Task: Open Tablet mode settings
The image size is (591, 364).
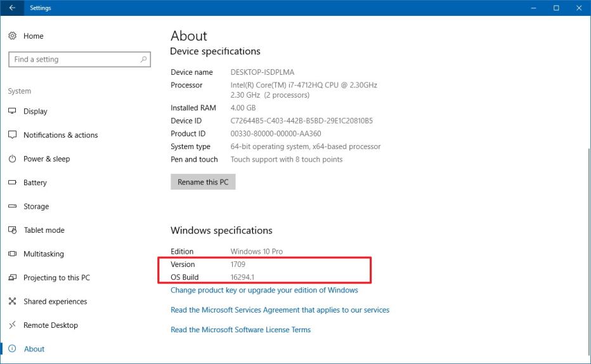Action: tap(44, 230)
